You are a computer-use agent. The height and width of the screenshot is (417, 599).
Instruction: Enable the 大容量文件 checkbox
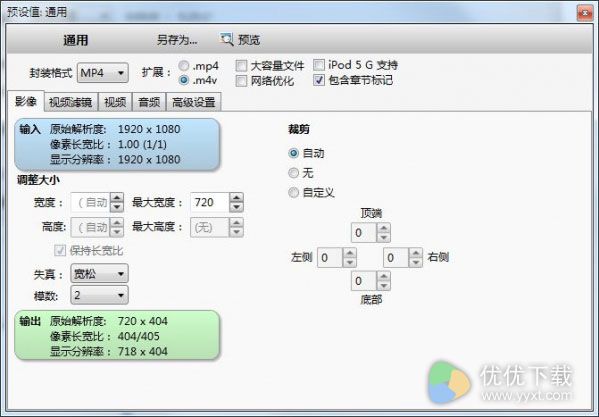click(x=241, y=66)
